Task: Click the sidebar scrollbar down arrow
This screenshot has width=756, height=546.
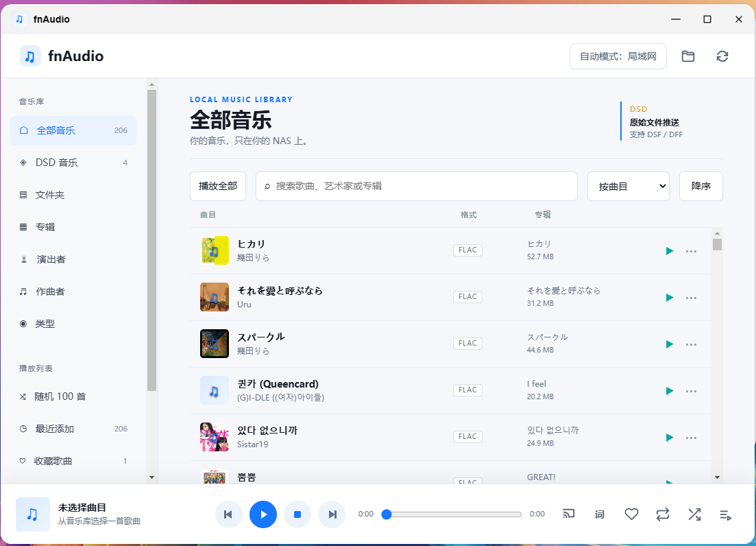Action: tap(152, 477)
